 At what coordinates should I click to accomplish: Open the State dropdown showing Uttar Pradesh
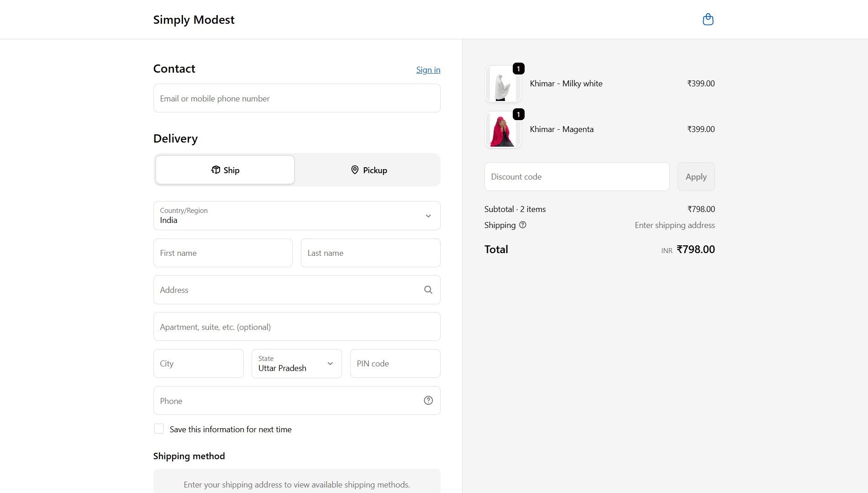[x=296, y=364]
